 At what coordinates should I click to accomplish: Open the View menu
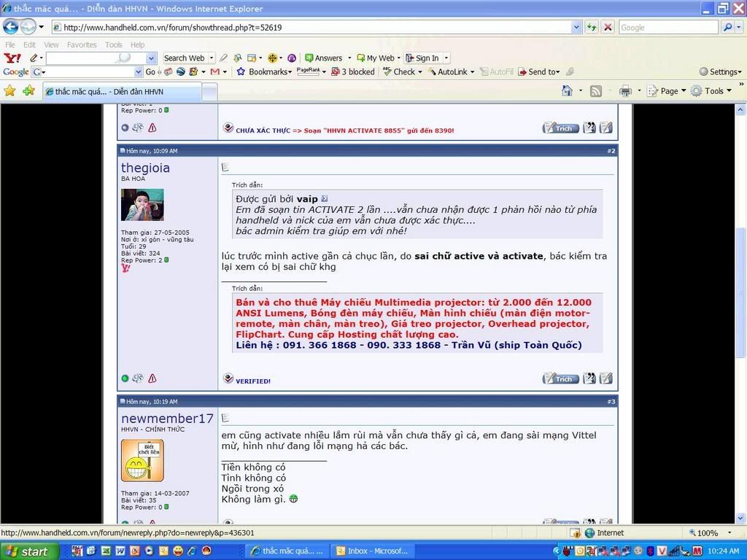[51, 44]
